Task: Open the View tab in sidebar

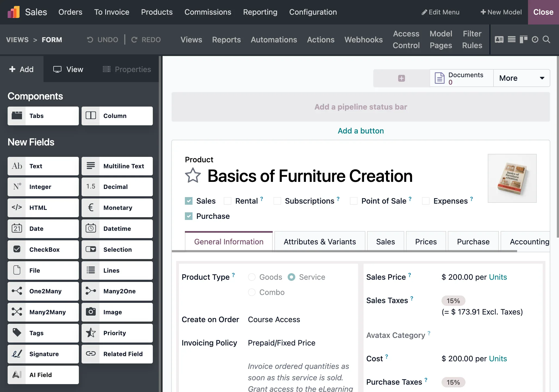Action: (68, 69)
